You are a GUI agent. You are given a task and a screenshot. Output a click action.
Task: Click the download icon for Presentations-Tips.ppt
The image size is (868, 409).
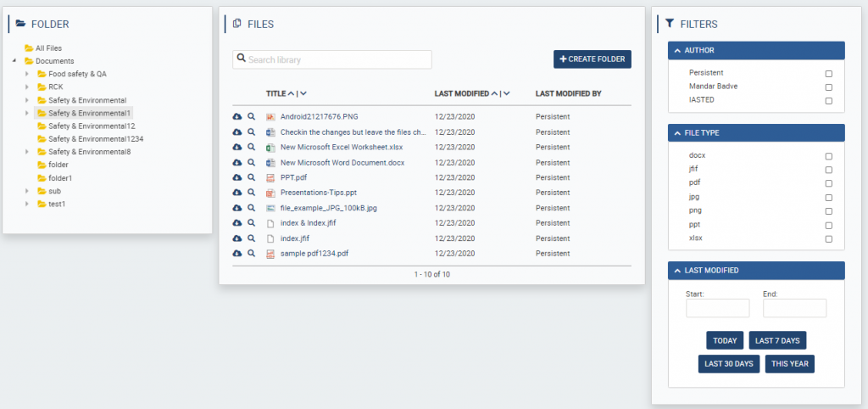point(237,193)
